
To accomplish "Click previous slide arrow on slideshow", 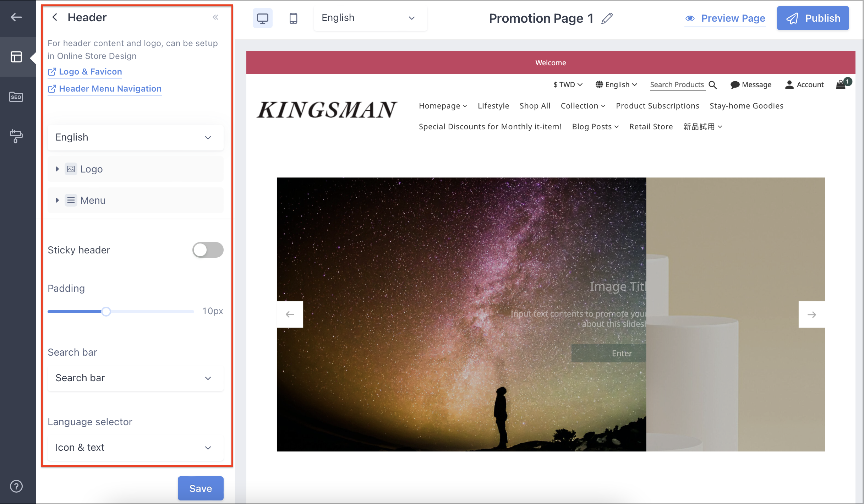I will coord(290,314).
